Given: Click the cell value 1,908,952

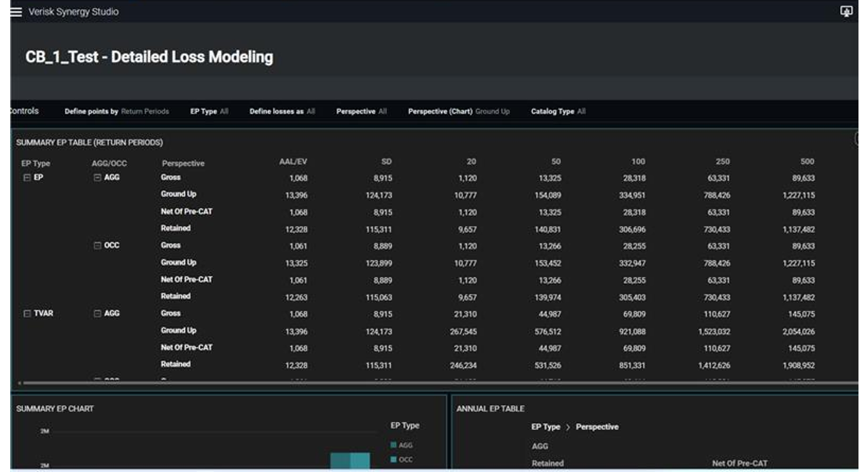Looking at the screenshot, I should point(799,365).
